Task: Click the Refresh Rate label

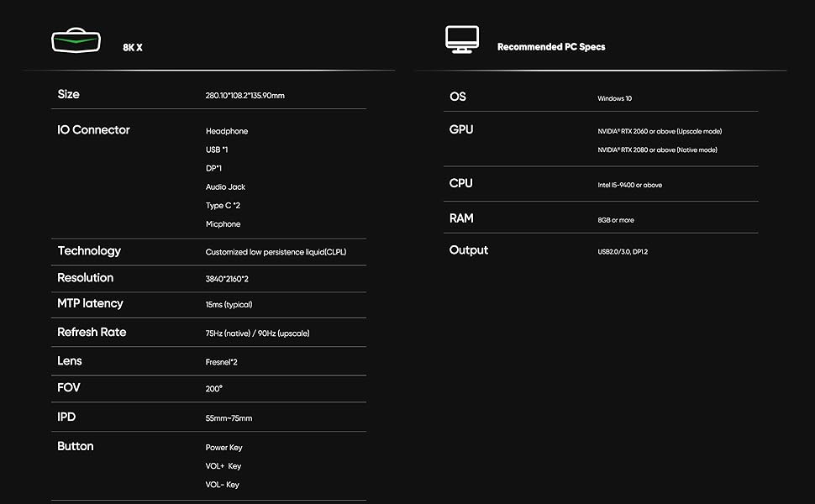Action: (92, 332)
